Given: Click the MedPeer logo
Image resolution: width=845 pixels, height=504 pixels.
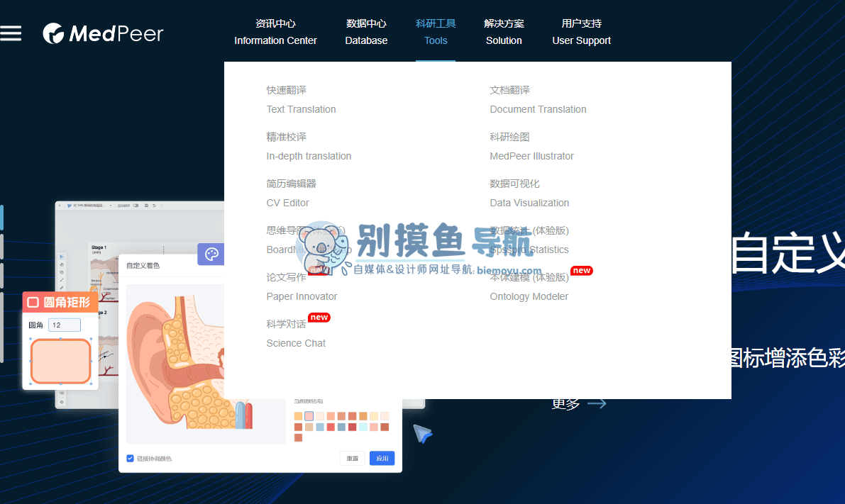Looking at the screenshot, I should point(103,33).
